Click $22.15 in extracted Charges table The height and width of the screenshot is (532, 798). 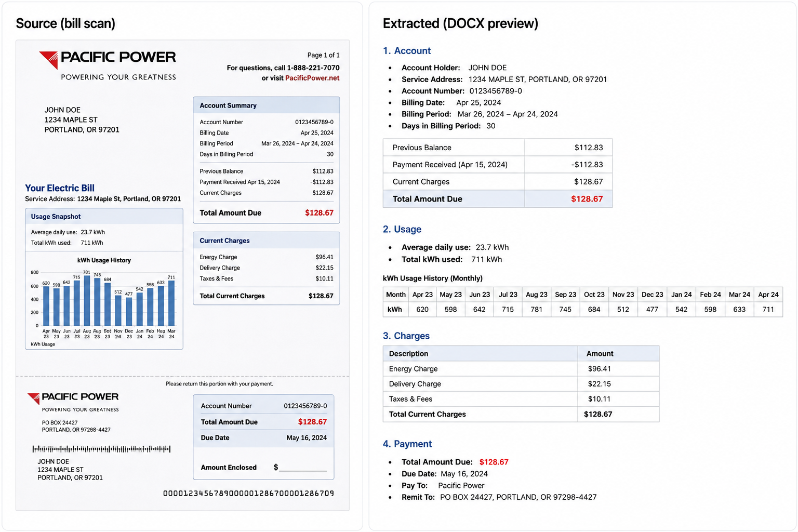[x=600, y=384]
